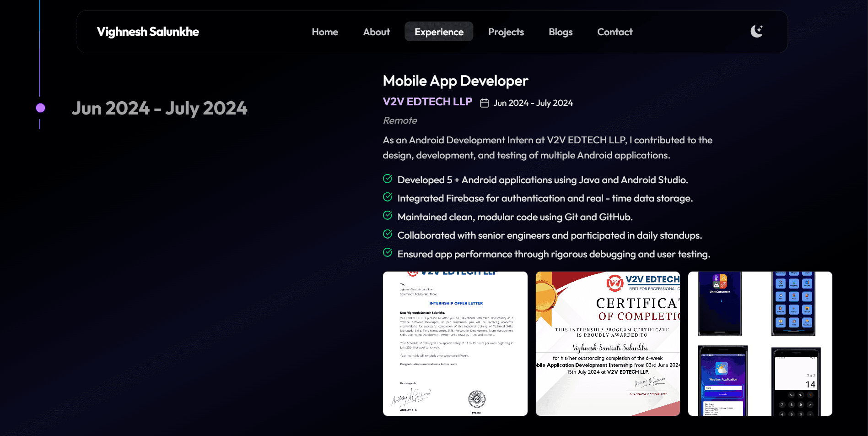Viewport: 868px width, 436px height.
Task: Go to the Blogs section
Action: [560, 32]
